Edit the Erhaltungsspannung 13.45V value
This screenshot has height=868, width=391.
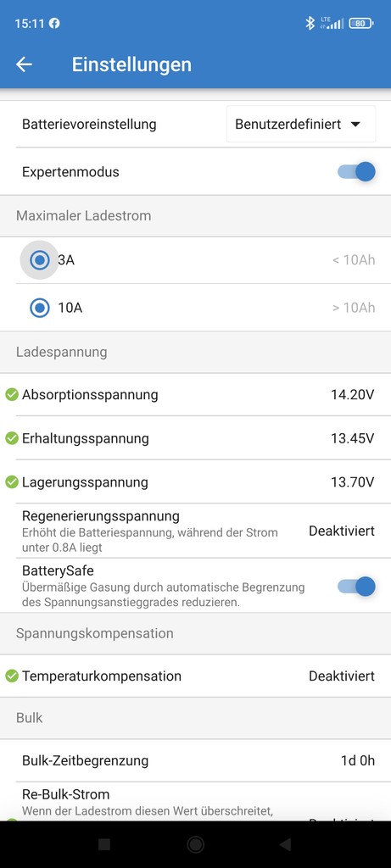353,438
